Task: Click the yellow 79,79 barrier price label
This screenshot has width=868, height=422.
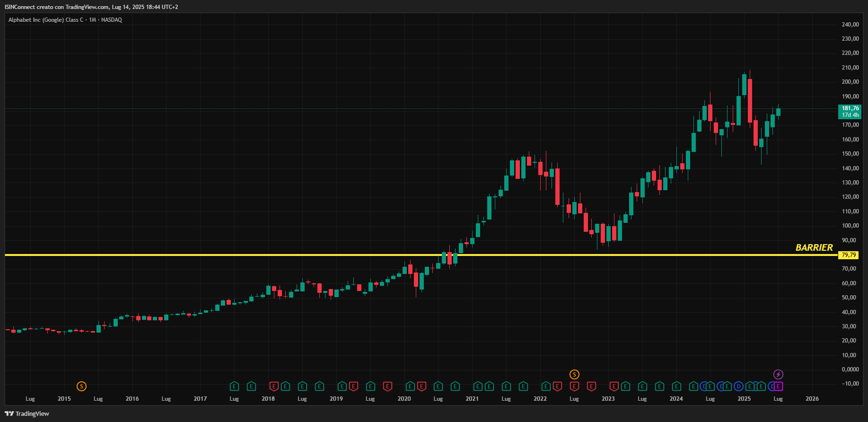Action: 849,255
